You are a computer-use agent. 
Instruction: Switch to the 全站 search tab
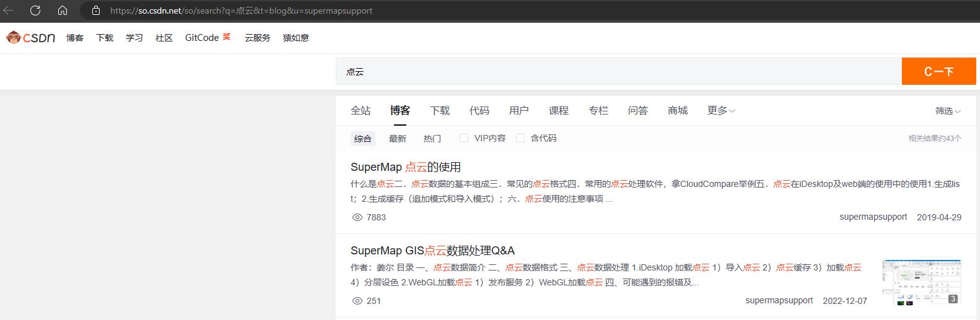pos(361,111)
